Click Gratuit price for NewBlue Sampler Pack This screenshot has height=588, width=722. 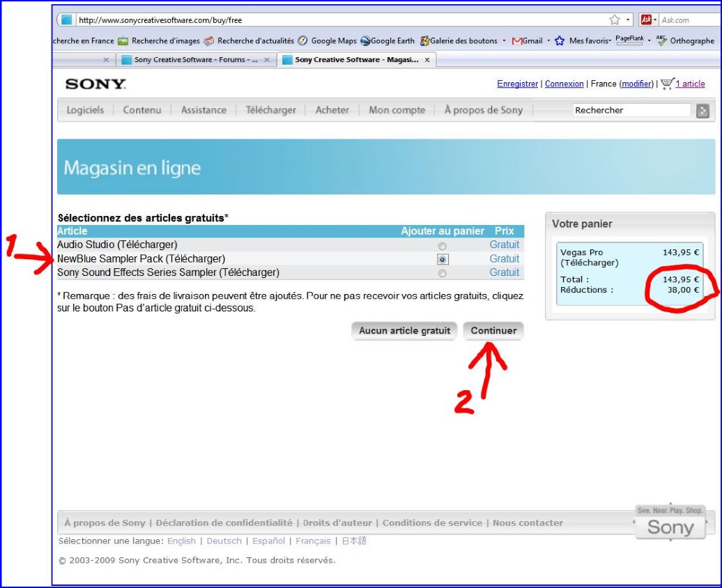pyautogui.click(x=504, y=258)
